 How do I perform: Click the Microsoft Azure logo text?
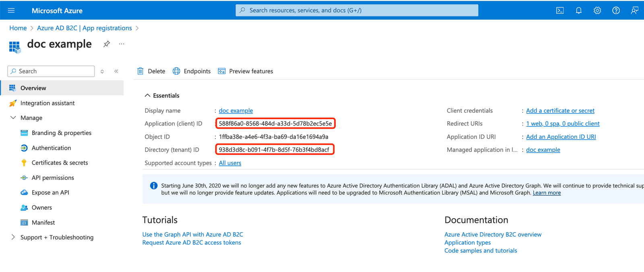point(57,11)
